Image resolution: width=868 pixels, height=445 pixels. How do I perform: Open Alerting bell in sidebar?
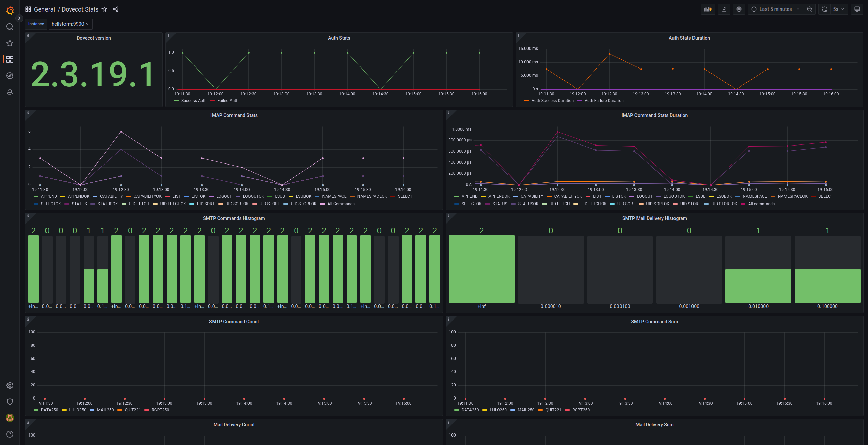[x=10, y=92]
